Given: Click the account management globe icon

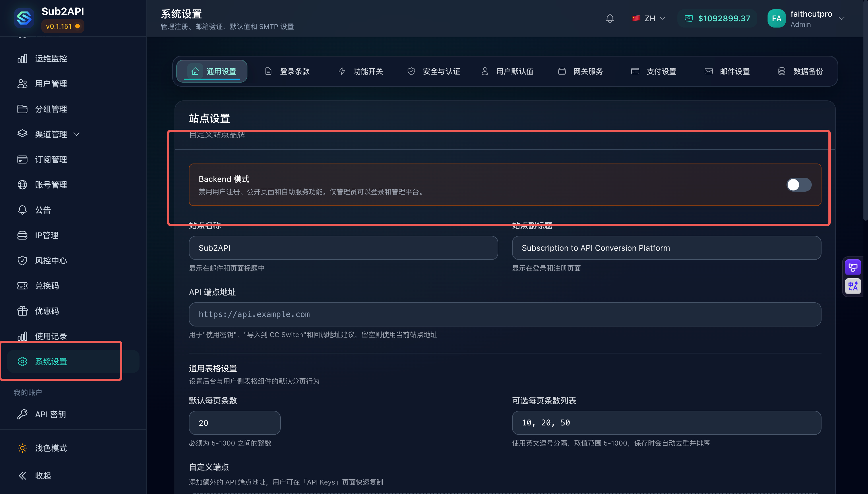Looking at the screenshot, I should pos(22,184).
